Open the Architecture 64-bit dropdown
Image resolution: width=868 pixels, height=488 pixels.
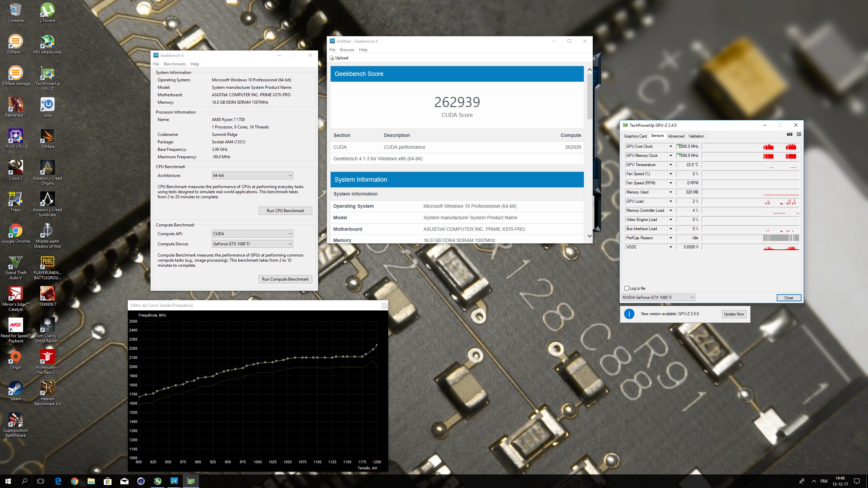(x=252, y=176)
